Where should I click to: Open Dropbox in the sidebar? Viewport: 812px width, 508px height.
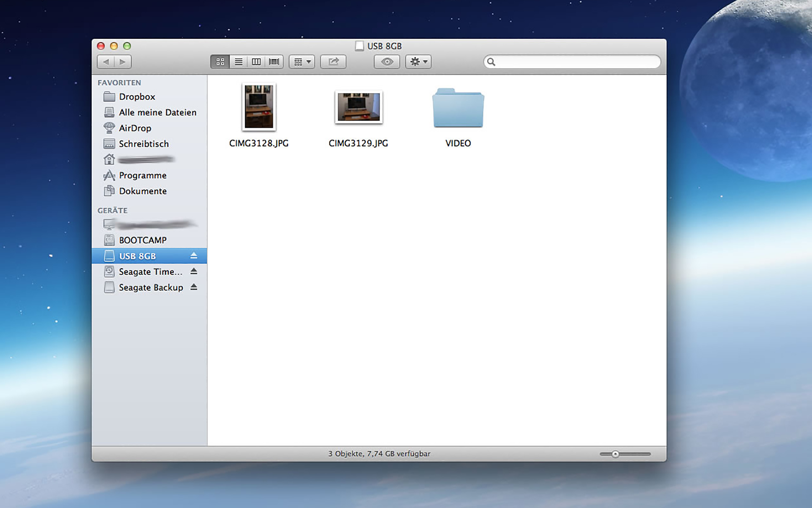pyautogui.click(x=150, y=97)
